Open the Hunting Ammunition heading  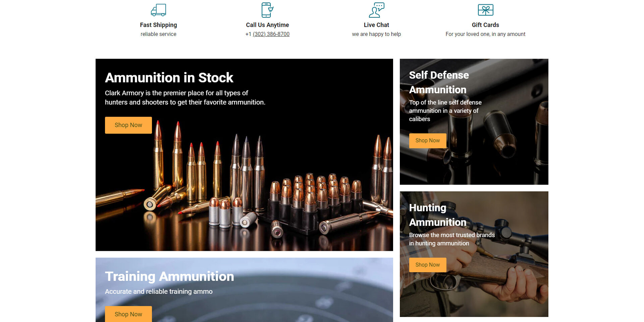(438, 215)
